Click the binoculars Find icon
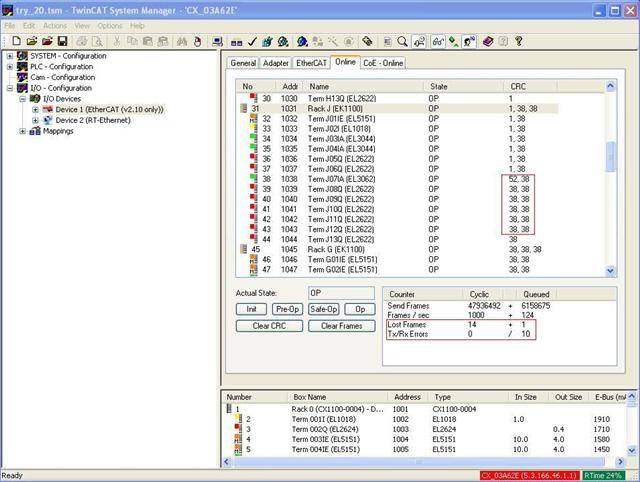The image size is (640, 482). [x=182, y=41]
